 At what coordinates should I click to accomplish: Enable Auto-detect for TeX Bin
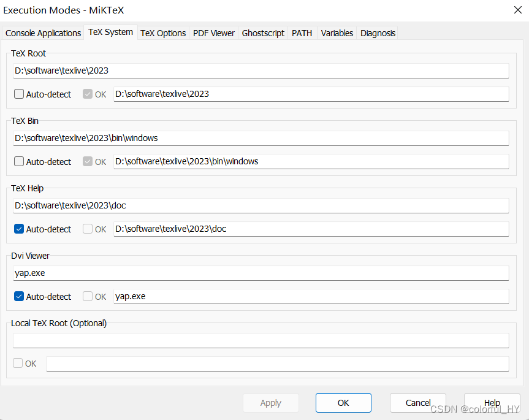[x=18, y=161]
